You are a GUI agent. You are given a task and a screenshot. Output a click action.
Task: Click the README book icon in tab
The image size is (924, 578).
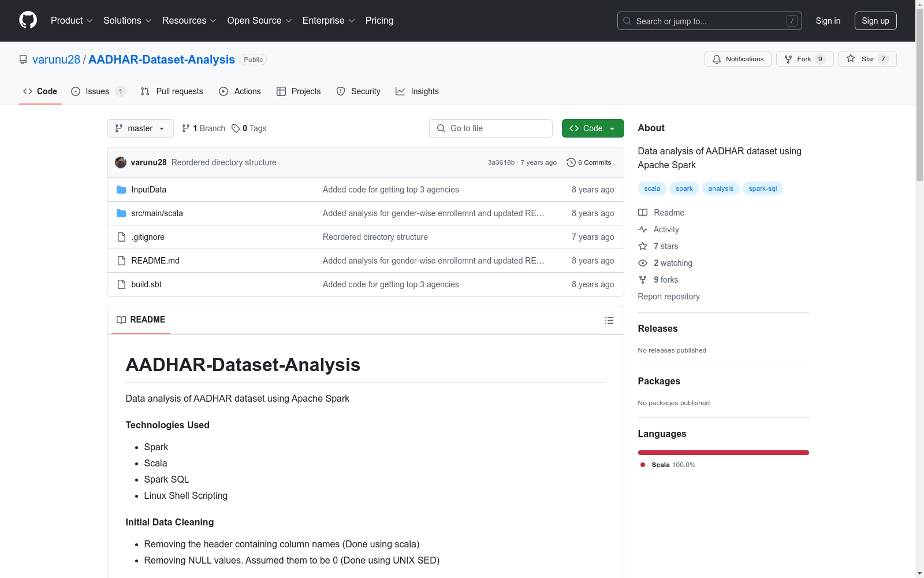coord(121,320)
